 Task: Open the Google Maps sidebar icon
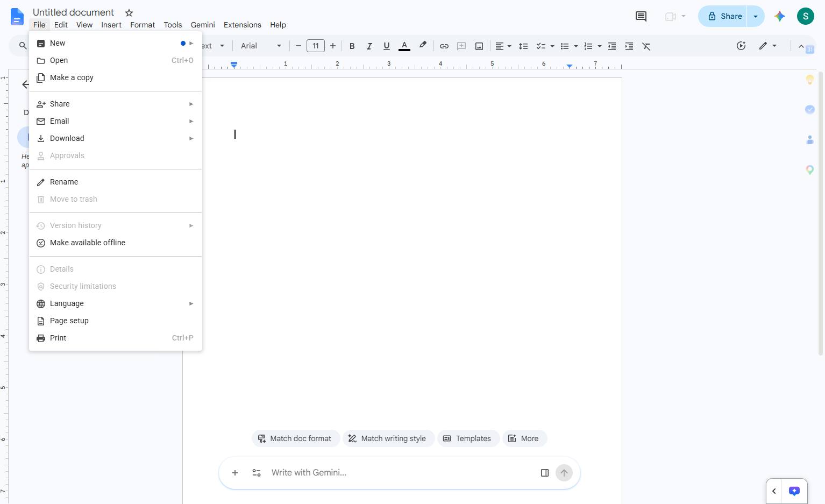[810, 170]
